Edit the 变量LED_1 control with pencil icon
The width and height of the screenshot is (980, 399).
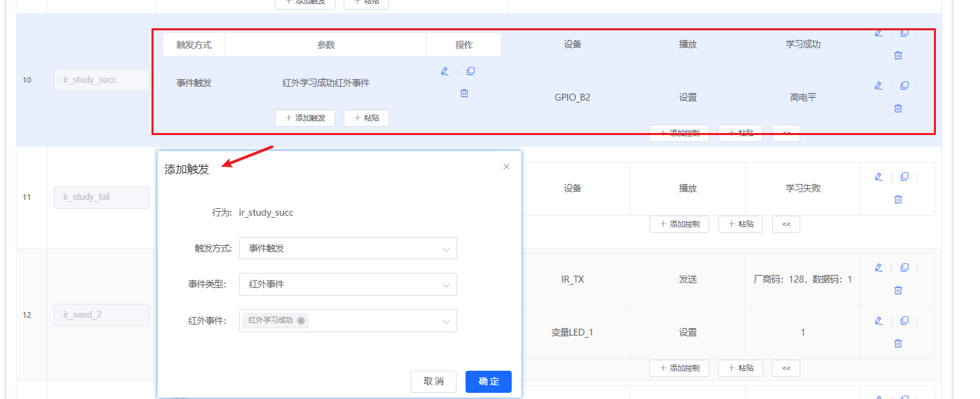pos(878,320)
